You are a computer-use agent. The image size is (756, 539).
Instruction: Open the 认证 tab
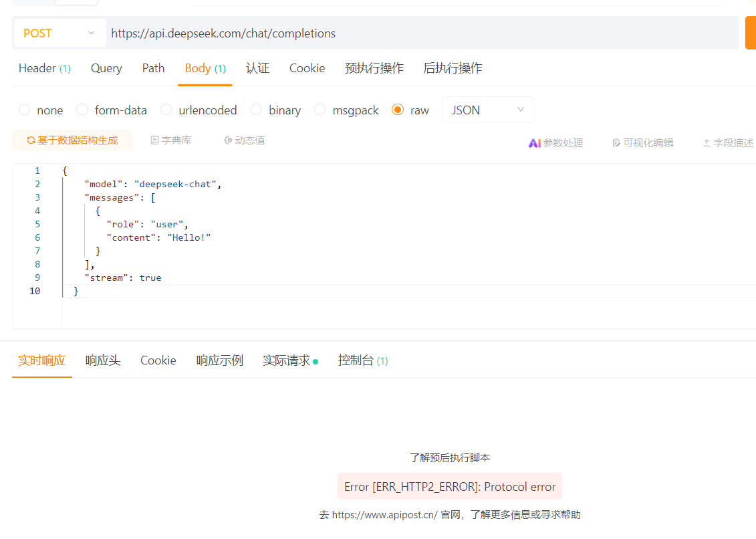point(257,68)
